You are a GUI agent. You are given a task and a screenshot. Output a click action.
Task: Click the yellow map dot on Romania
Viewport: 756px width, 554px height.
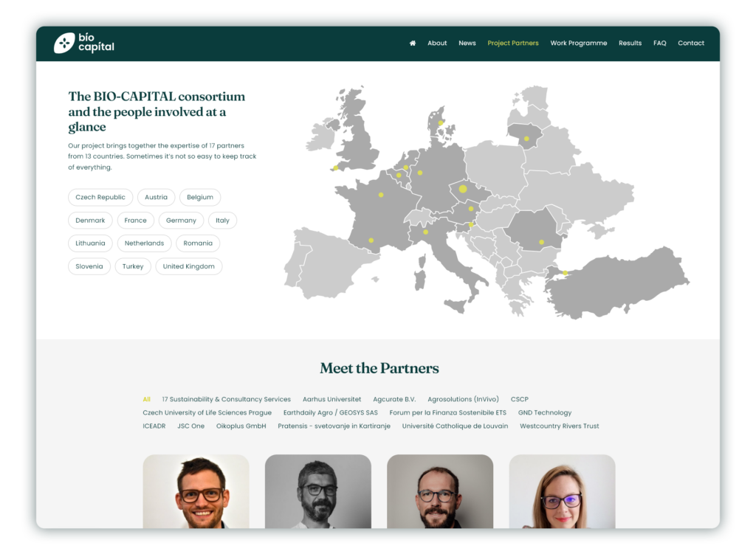click(541, 242)
